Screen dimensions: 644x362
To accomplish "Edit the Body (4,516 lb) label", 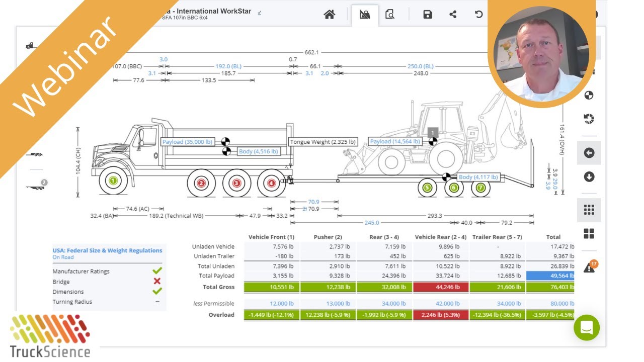I will 259,151.
